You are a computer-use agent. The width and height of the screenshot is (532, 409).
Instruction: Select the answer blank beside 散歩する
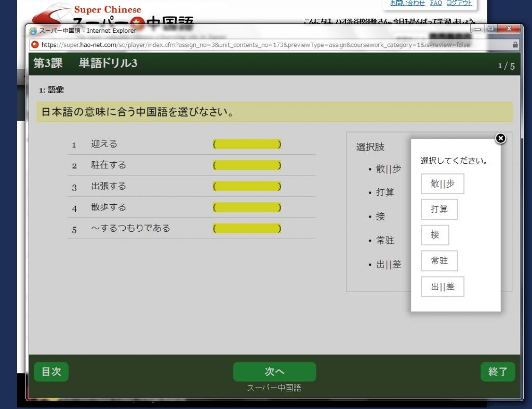pyautogui.click(x=247, y=207)
